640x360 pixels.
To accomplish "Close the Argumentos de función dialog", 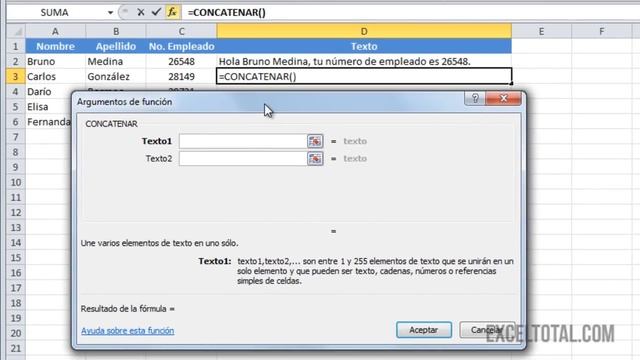I will point(504,98).
